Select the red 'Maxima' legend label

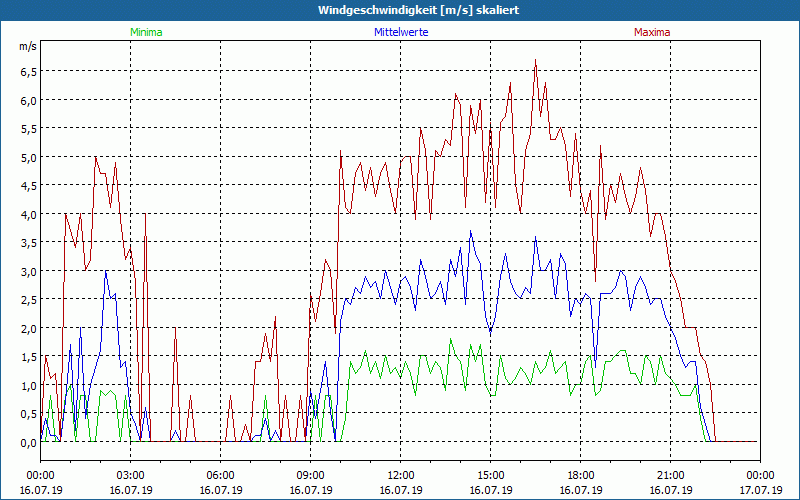point(652,32)
